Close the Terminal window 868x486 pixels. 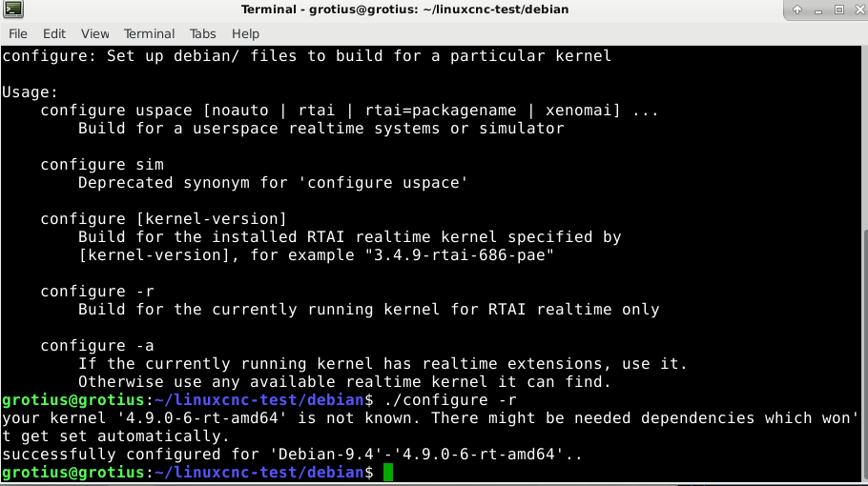860,10
